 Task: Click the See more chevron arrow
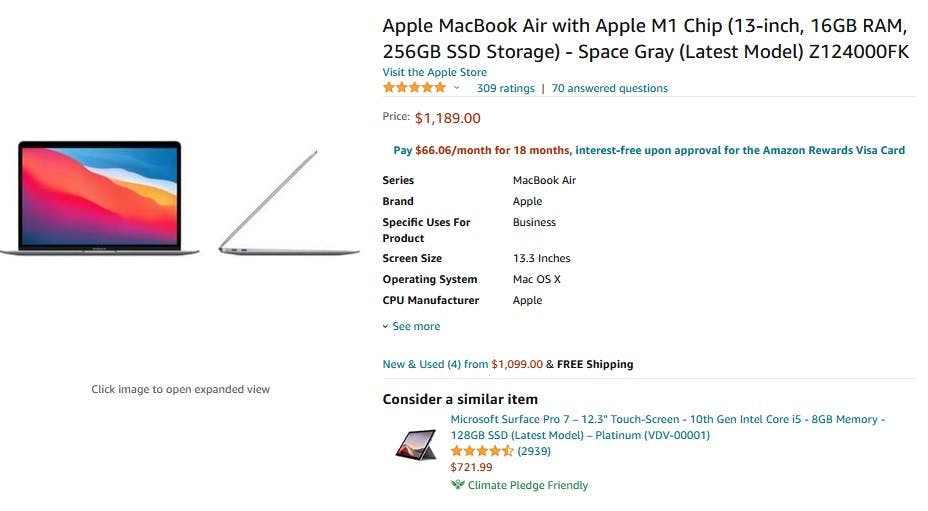[385, 326]
